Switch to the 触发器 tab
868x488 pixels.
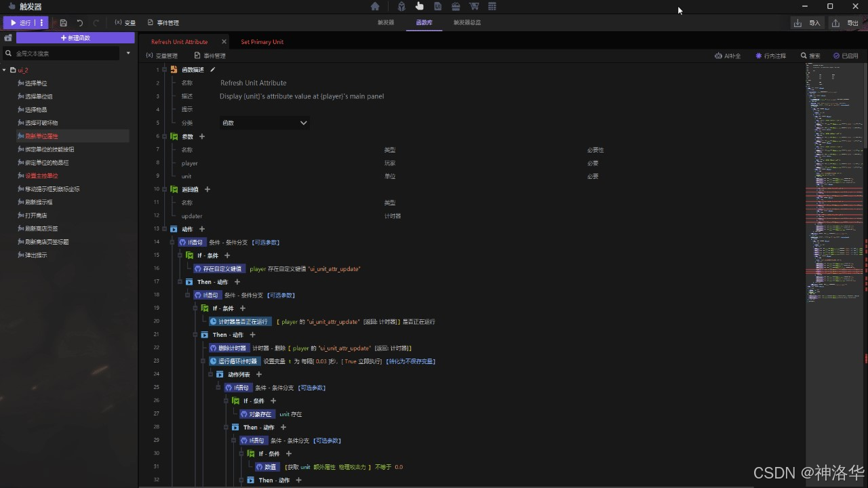[386, 22]
